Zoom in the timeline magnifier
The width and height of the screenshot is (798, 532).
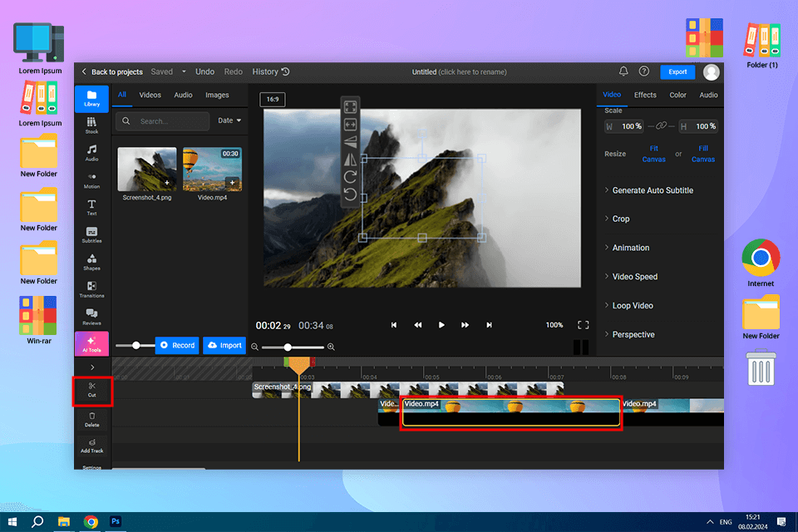coord(331,347)
